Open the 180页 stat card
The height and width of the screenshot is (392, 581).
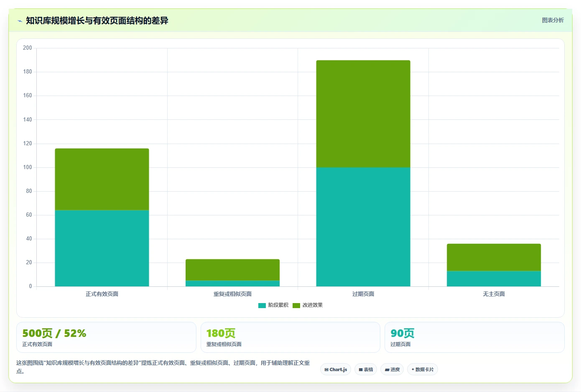290,337
